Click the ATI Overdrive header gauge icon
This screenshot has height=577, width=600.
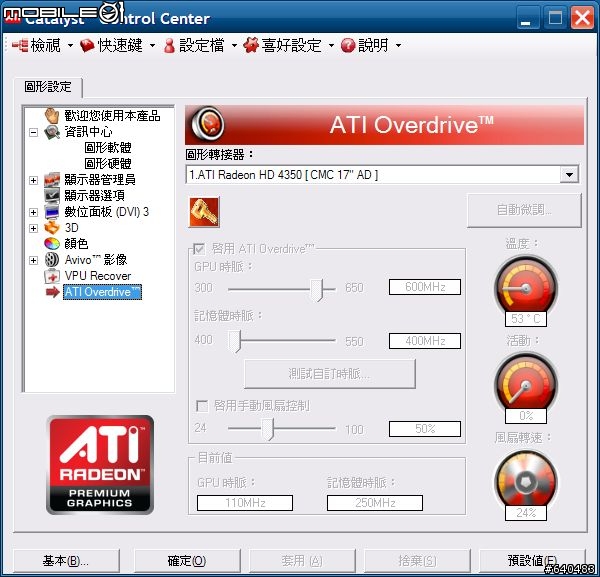coord(207,124)
